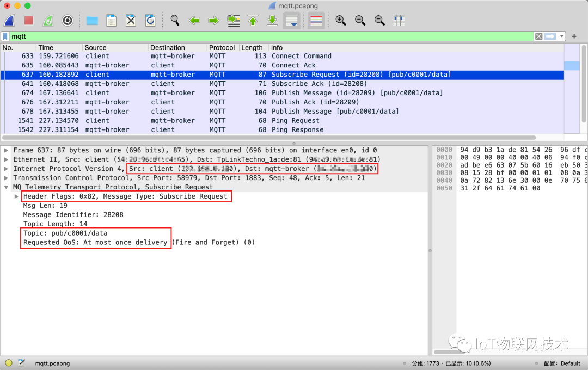Expand the Ethernet II section
This screenshot has height=370, width=588.
7,159
